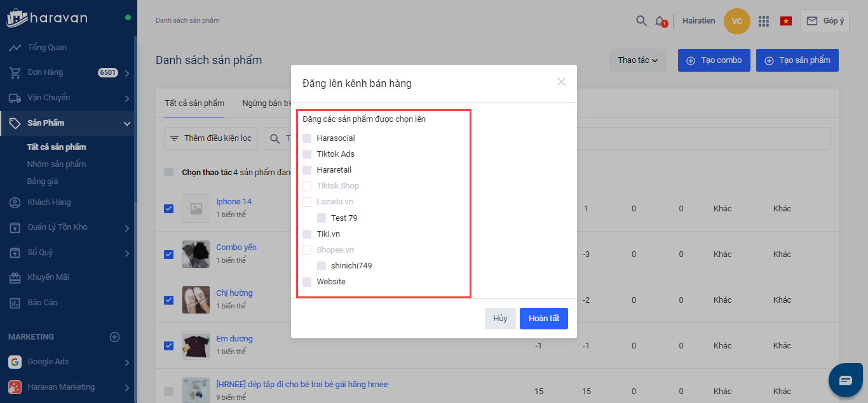Screen dimensions: 868x403
Task: Click the Đơn Hàng cart icon
Action: point(15,72)
